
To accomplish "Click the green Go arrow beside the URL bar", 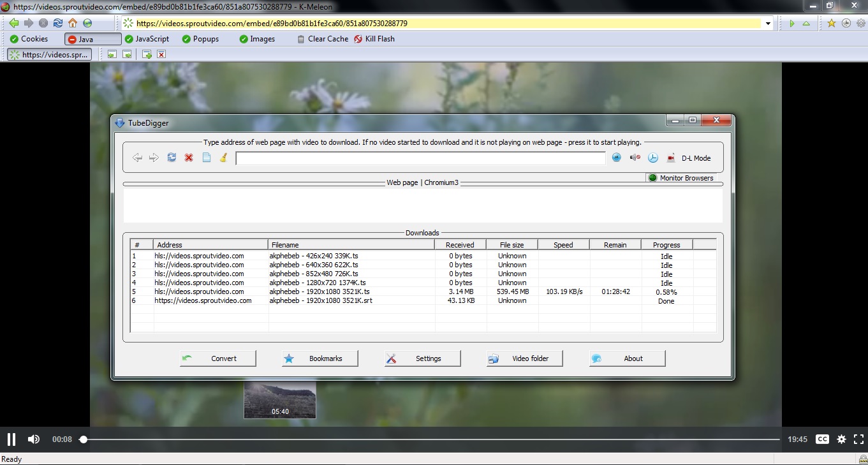I will pyautogui.click(x=792, y=24).
